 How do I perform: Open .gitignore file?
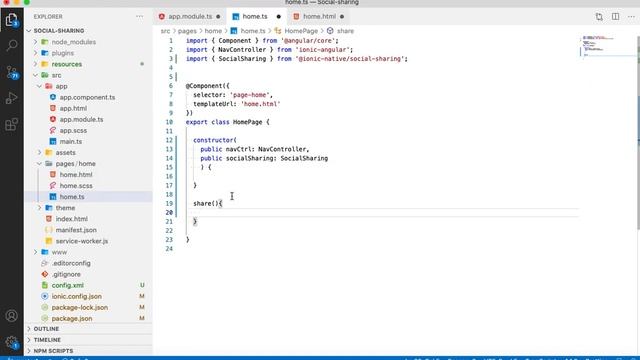(66, 274)
